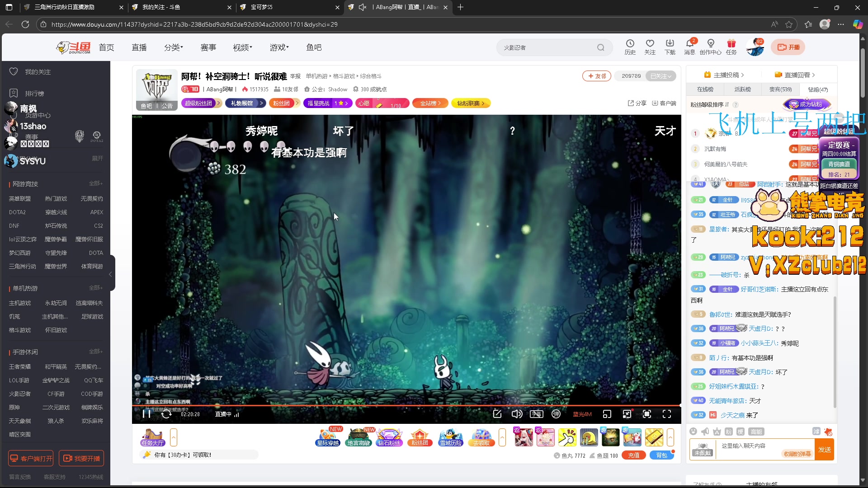Open the 消息 notification bell
Screen dimensions: 868x488
[x=689, y=47]
